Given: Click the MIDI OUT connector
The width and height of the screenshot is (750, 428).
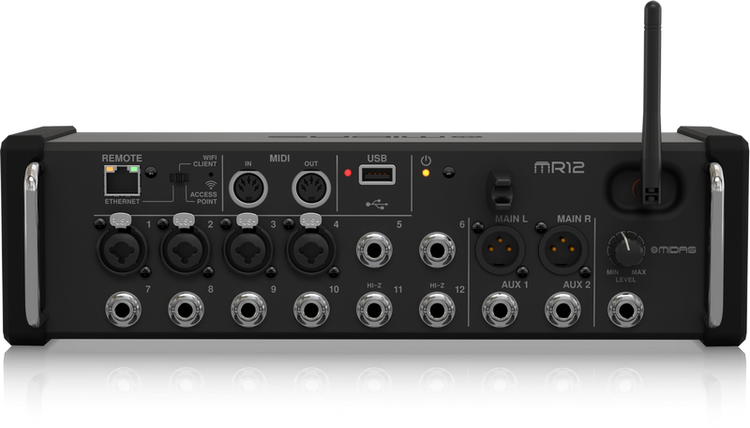Looking at the screenshot, I should pos(311,188).
